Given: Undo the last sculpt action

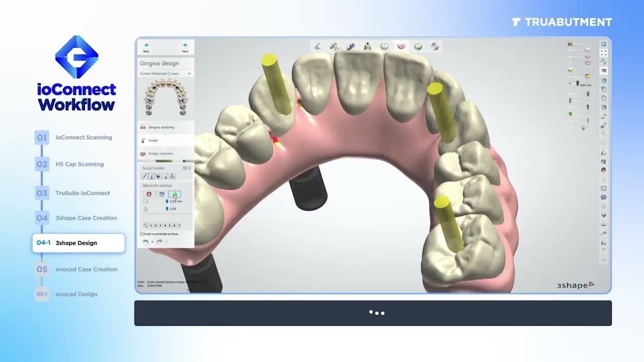Looking at the screenshot, I should point(145,242).
